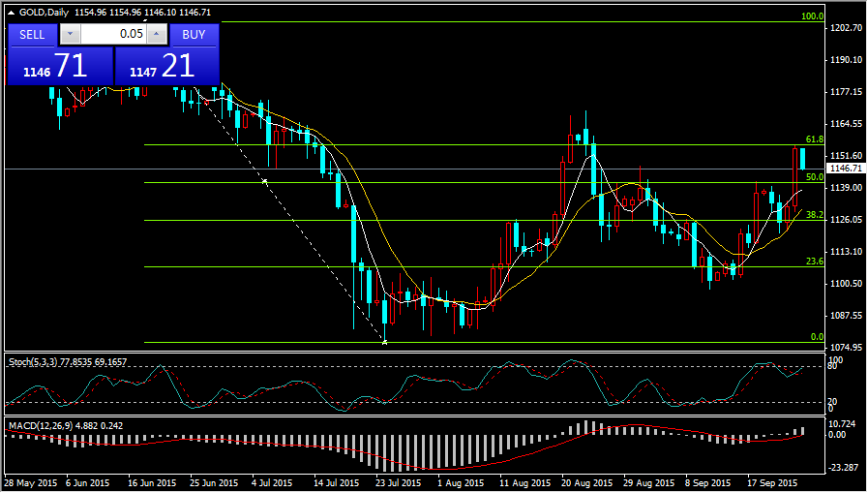Click the current price tag 1146.71
Screen dimensions: 868x493
pos(846,169)
